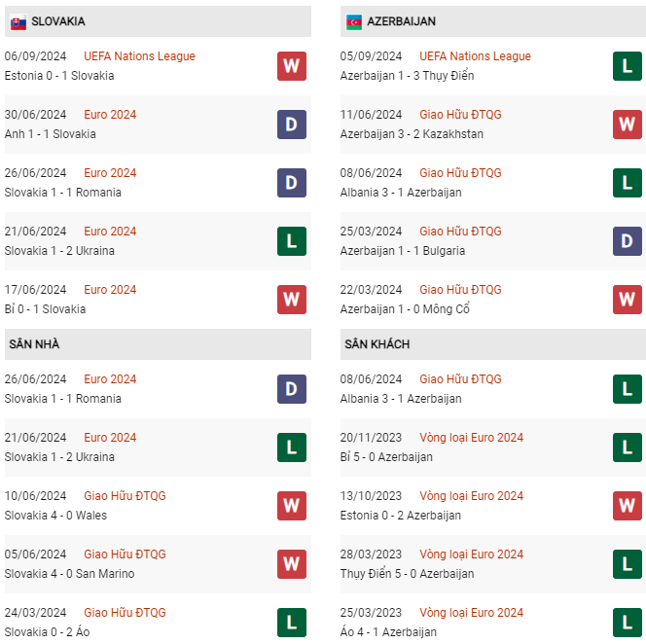Click the L badge for Bỉ 5-0 Azerbaijan
The width and height of the screenshot is (646, 644).
pyautogui.click(x=628, y=447)
